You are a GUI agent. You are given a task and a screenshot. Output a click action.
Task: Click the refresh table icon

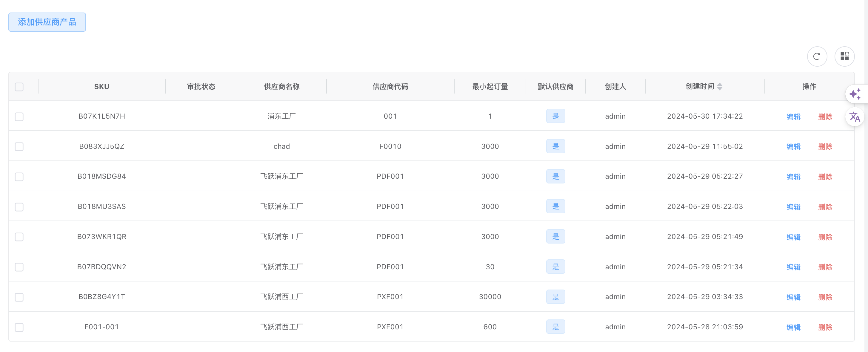click(x=816, y=56)
